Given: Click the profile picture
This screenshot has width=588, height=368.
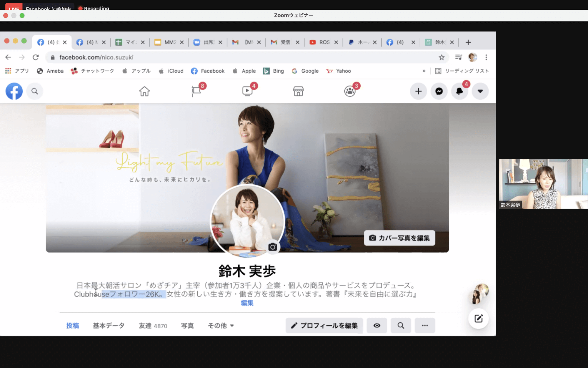Looking at the screenshot, I should (247, 221).
